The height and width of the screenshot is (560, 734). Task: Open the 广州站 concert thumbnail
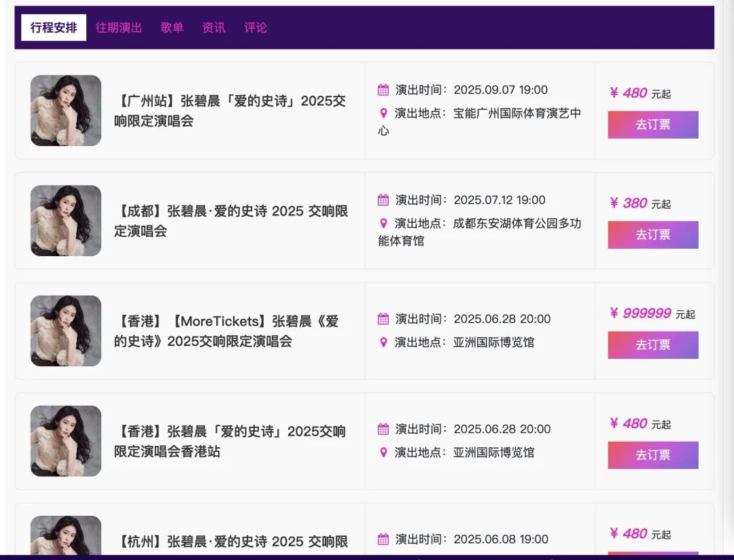click(x=66, y=111)
